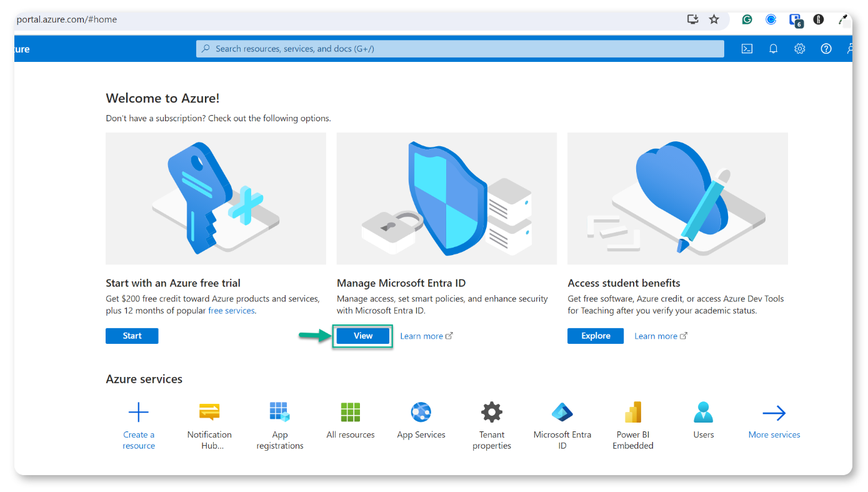
Task: Click the shield illustration for Microsoft Entra ID
Action: coord(447,198)
